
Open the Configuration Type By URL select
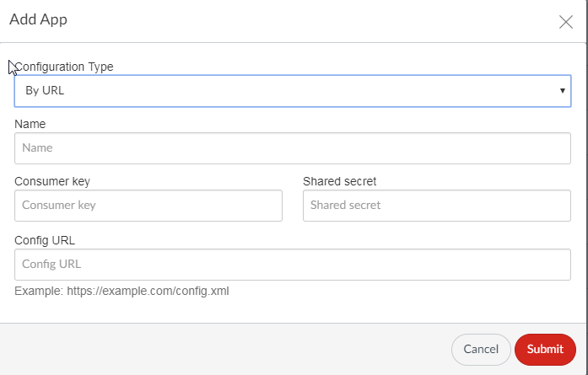click(x=292, y=90)
